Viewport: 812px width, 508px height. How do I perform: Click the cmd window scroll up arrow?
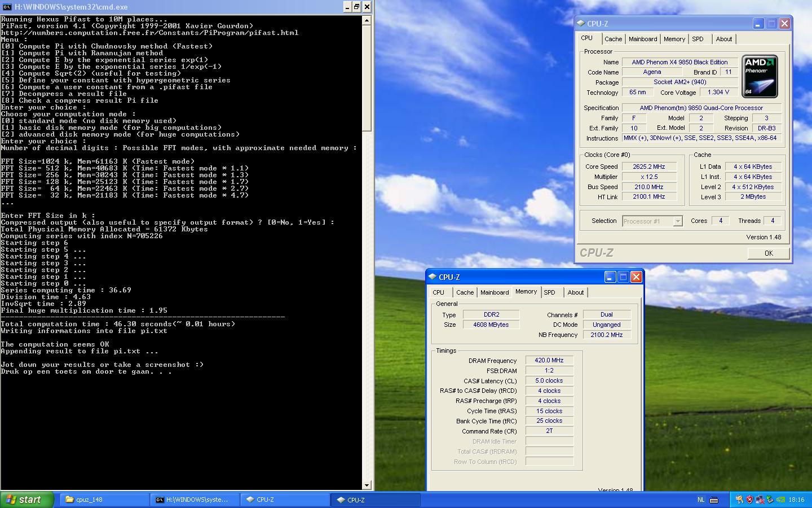coord(367,20)
